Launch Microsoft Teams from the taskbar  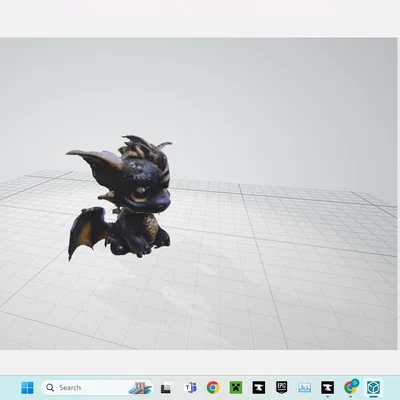click(190, 388)
